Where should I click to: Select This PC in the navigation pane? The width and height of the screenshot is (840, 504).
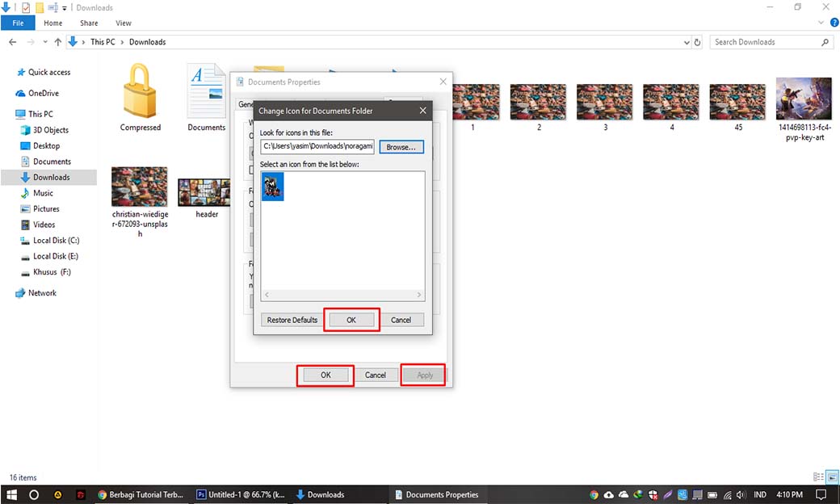coord(35,114)
